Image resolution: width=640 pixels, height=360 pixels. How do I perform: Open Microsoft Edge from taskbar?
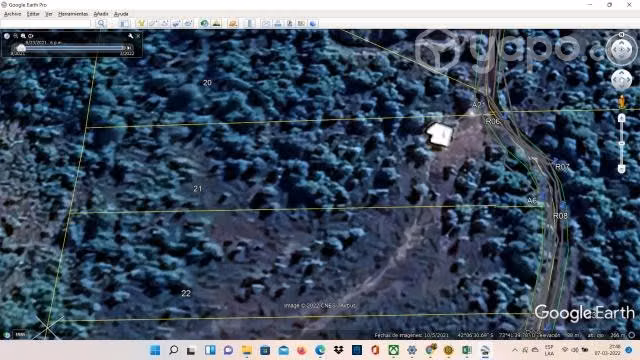click(320, 350)
